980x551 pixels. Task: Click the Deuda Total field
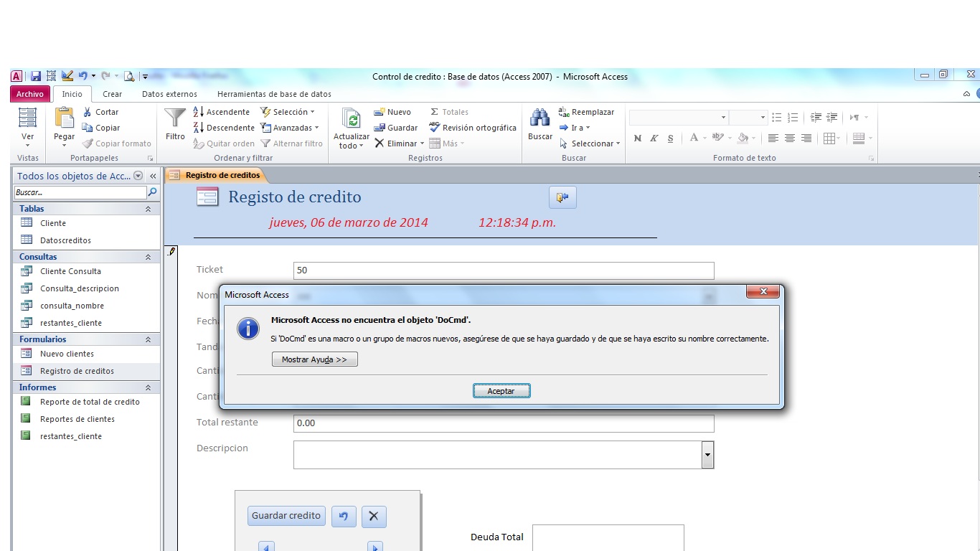tap(608, 537)
